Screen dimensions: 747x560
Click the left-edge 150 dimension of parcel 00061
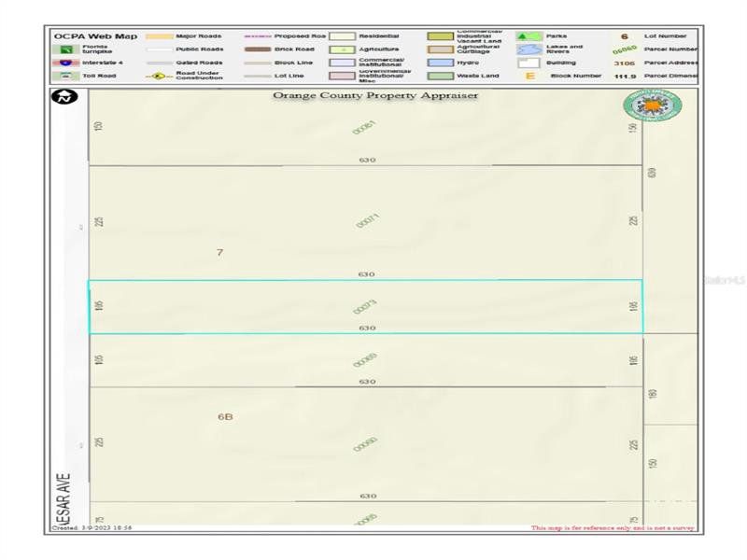click(99, 127)
